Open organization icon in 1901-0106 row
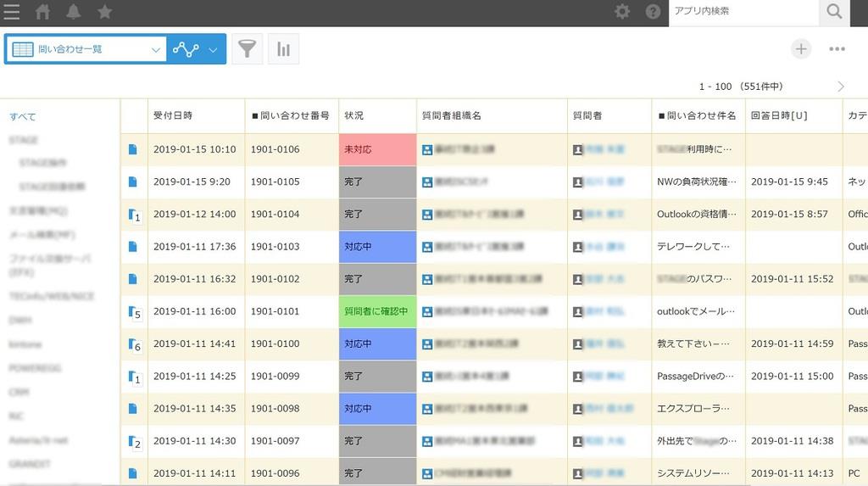This screenshot has height=486, width=868. (427, 150)
